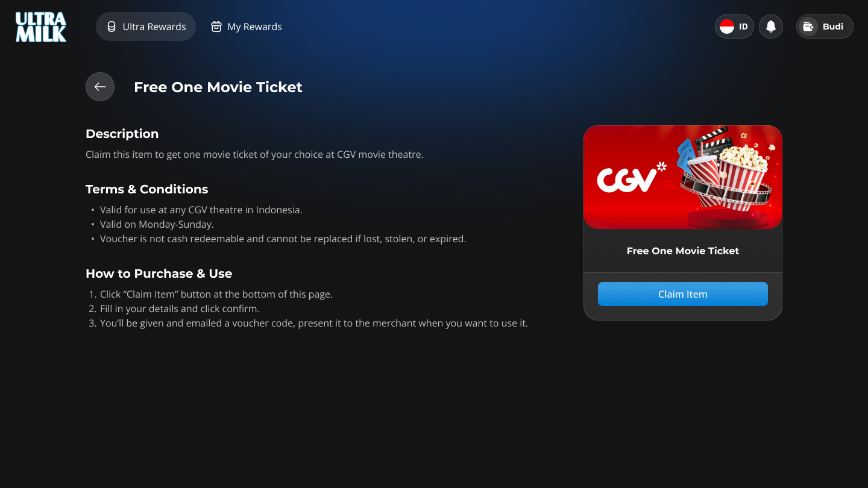Switch to the Ultra Rewards tab

[146, 27]
